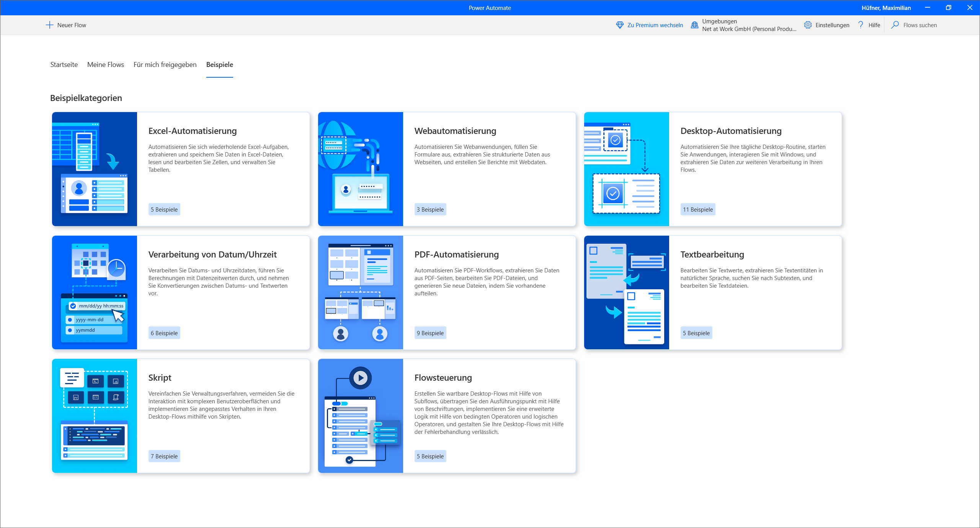Viewport: 980px width, 528px height.
Task: Click the Flowsteuerung description text
Action: tap(489, 413)
